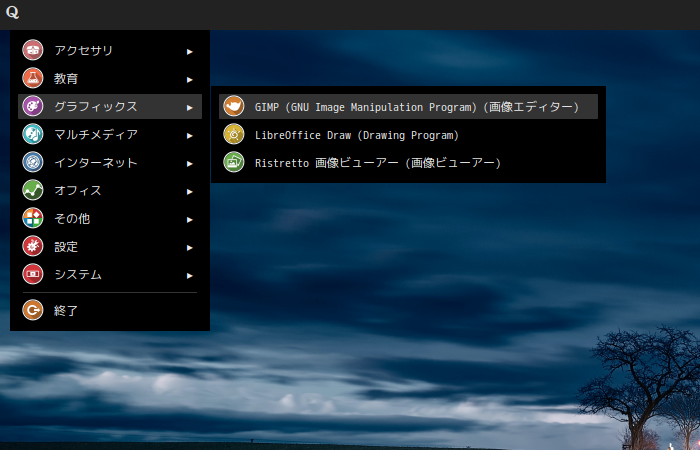Viewport: 700px width, 450px height.
Task: Open the マルチメディア menu category
Action: point(110,134)
